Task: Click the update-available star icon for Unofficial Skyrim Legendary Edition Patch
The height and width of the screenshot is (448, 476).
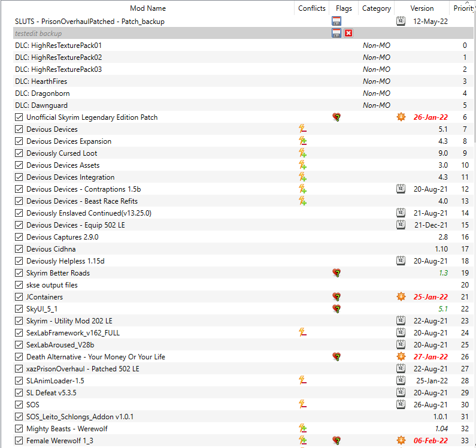Action: pyautogui.click(x=401, y=117)
